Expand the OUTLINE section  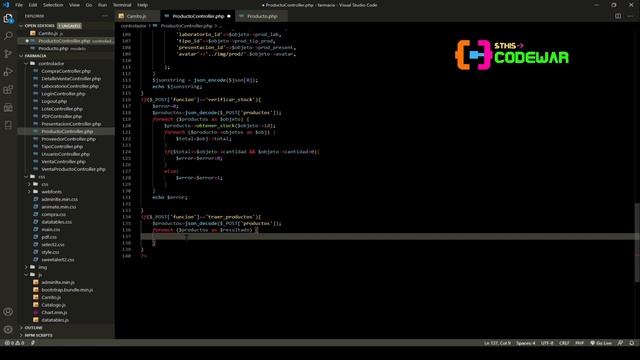(33, 328)
